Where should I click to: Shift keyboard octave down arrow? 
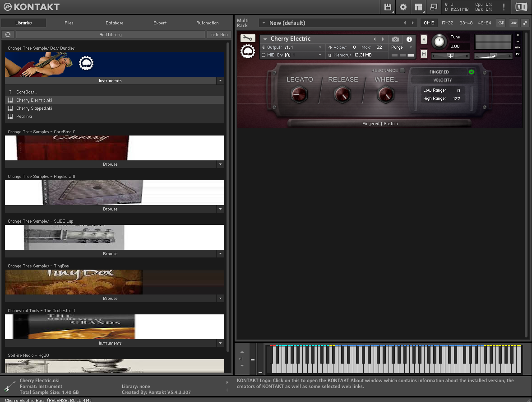point(242,366)
